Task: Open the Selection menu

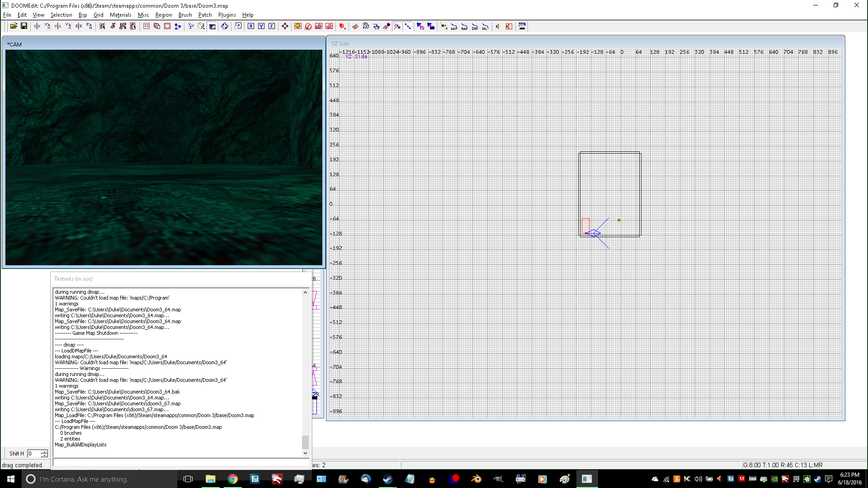Action: coord(61,15)
